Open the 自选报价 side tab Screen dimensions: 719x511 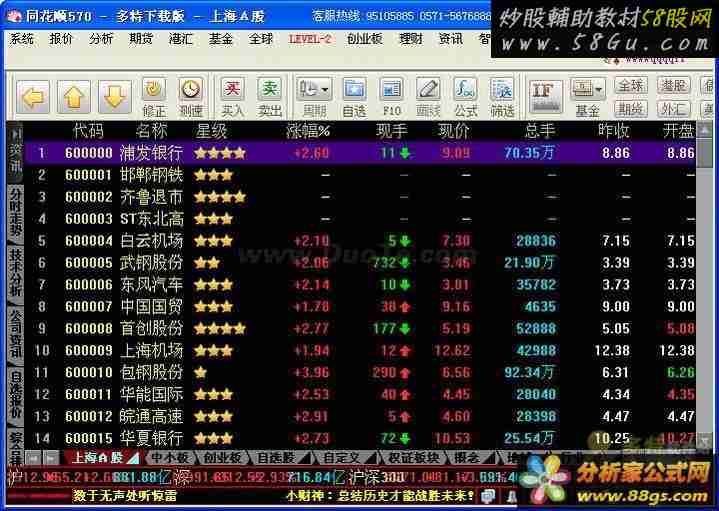[x=16, y=396]
